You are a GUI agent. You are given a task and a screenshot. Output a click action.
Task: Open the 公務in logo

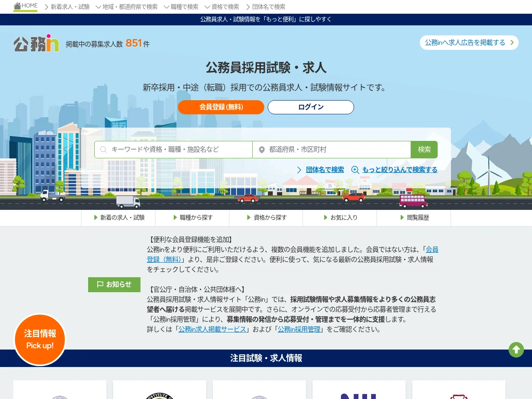[36, 43]
